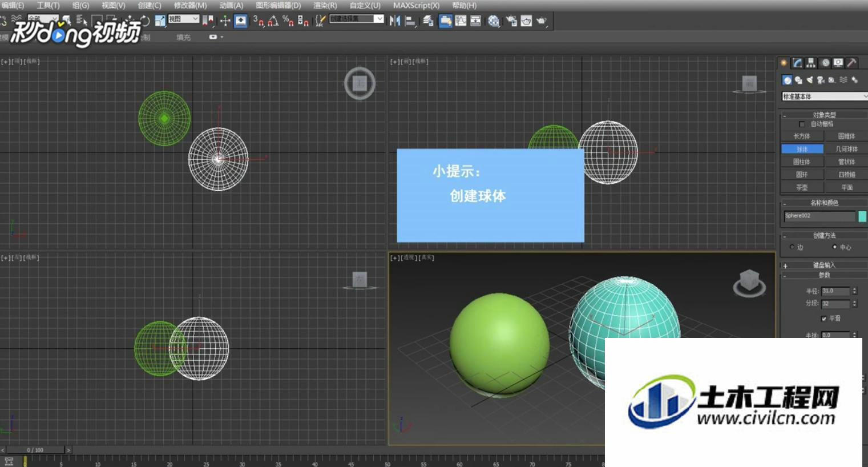Select the Space Warps category icon
Viewport: 868px width, 467px height.
pyautogui.click(x=843, y=80)
